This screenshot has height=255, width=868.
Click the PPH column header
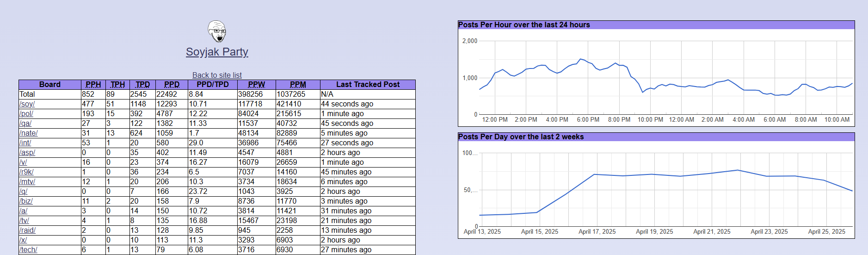click(93, 85)
